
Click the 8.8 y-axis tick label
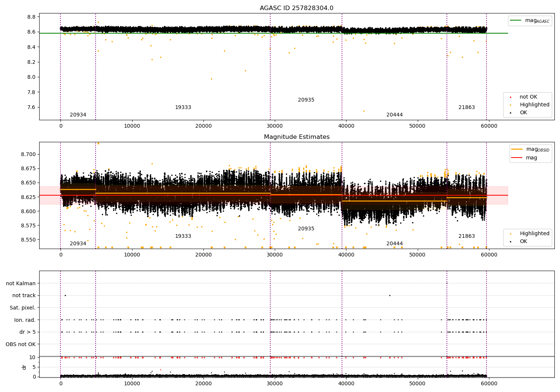click(x=31, y=17)
